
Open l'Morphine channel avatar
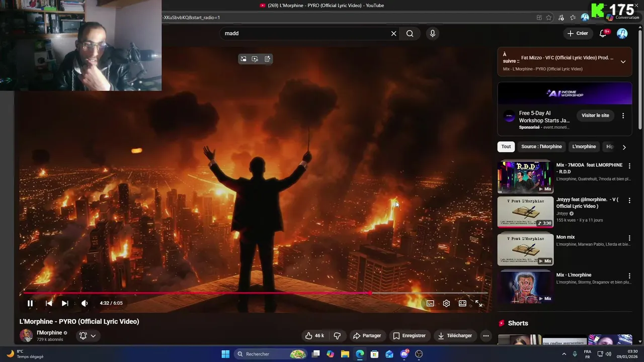click(x=26, y=335)
